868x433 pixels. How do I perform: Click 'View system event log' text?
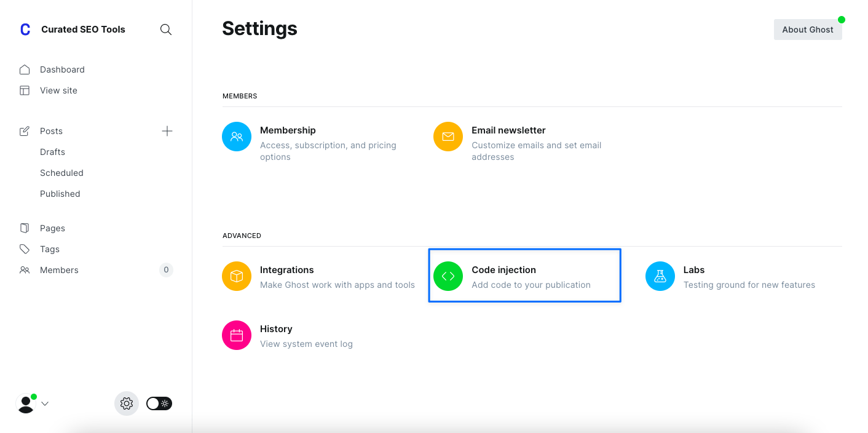tap(306, 344)
